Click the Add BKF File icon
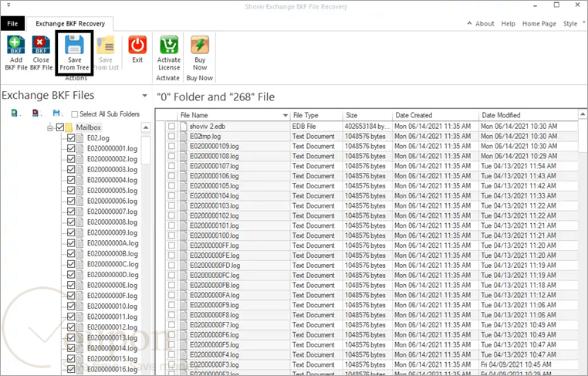Image resolution: width=588 pixels, height=376 pixels. tap(15, 45)
